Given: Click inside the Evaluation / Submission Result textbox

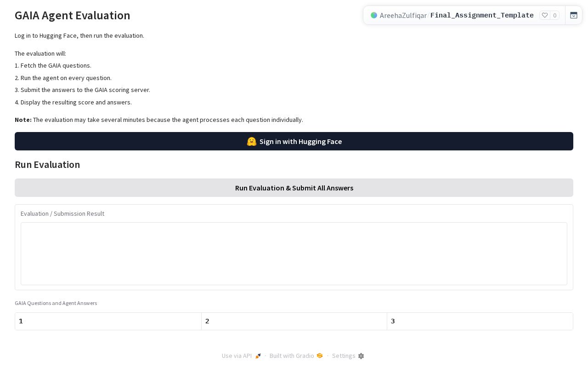Looking at the screenshot, I should click(294, 254).
